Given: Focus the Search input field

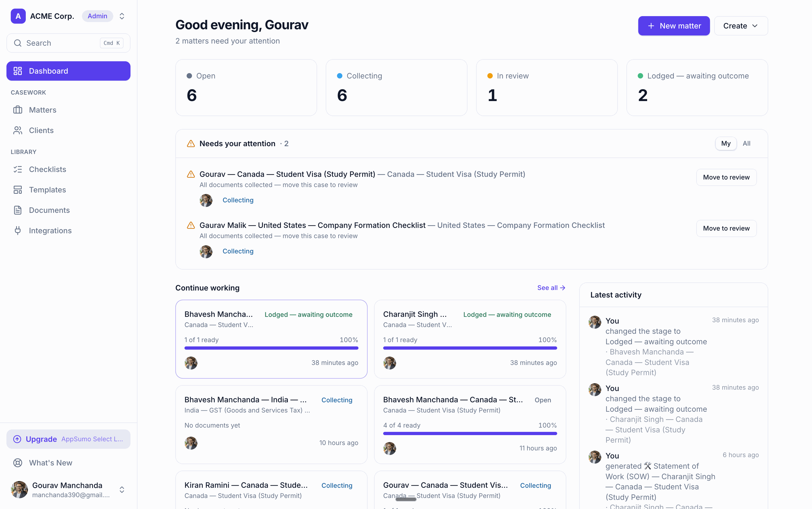Looking at the screenshot, I should click(x=68, y=43).
